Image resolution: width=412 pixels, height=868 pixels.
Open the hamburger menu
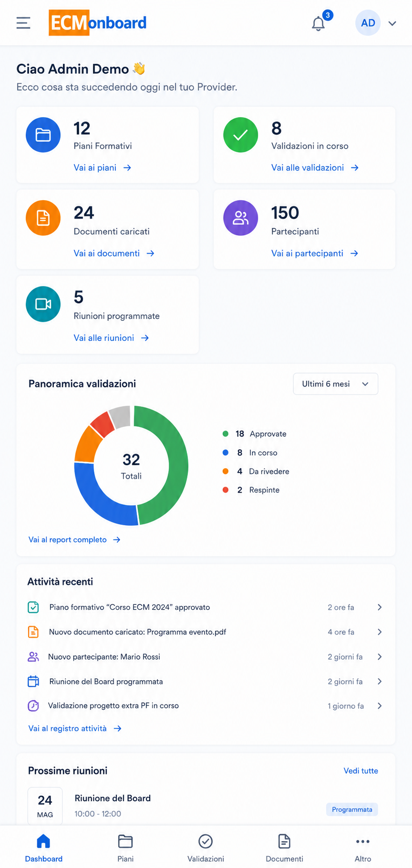[x=23, y=23]
